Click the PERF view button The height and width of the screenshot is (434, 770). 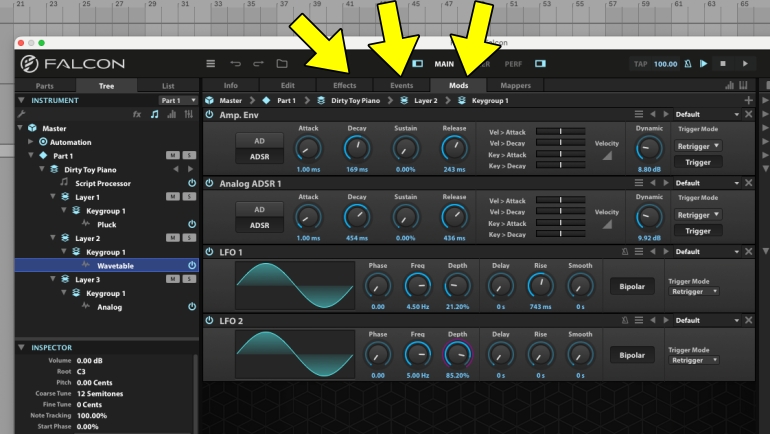click(x=513, y=64)
